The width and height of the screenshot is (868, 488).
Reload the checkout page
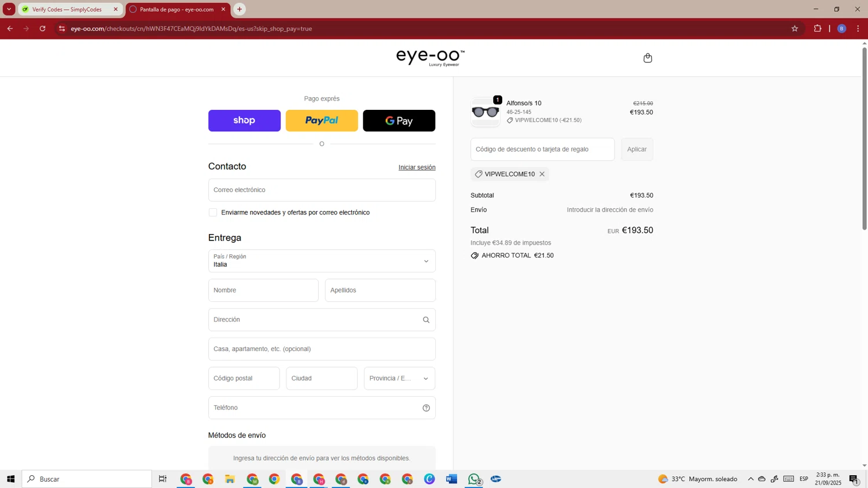pyautogui.click(x=42, y=28)
